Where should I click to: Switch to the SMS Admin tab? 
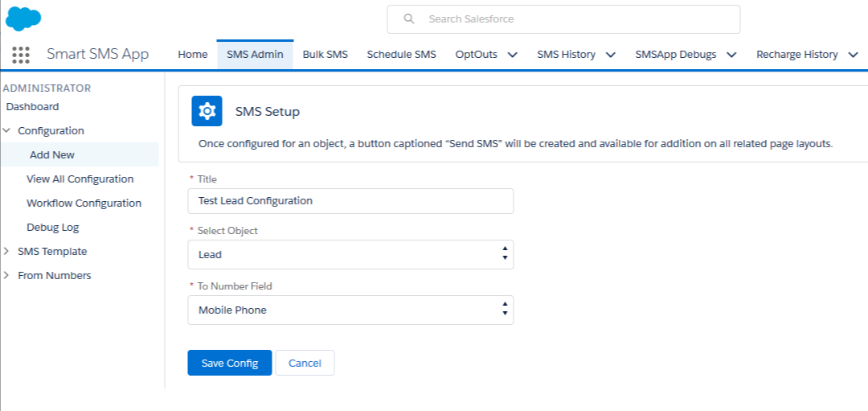point(256,54)
